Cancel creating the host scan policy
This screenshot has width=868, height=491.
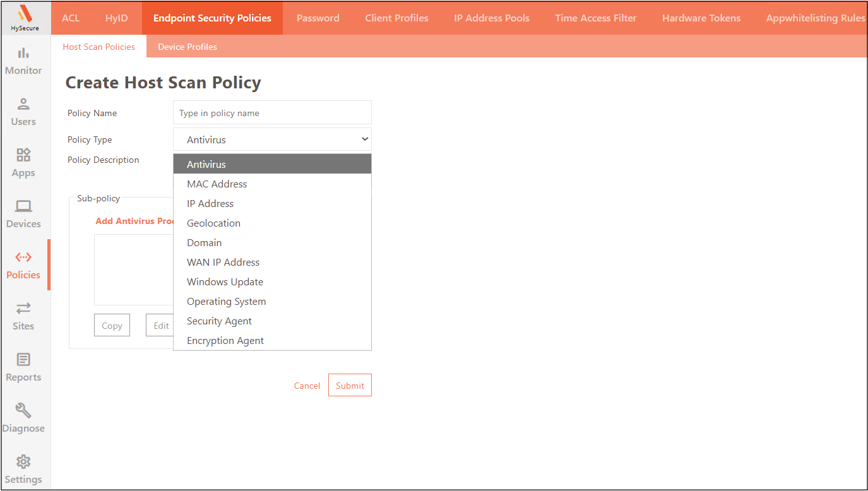tap(307, 385)
